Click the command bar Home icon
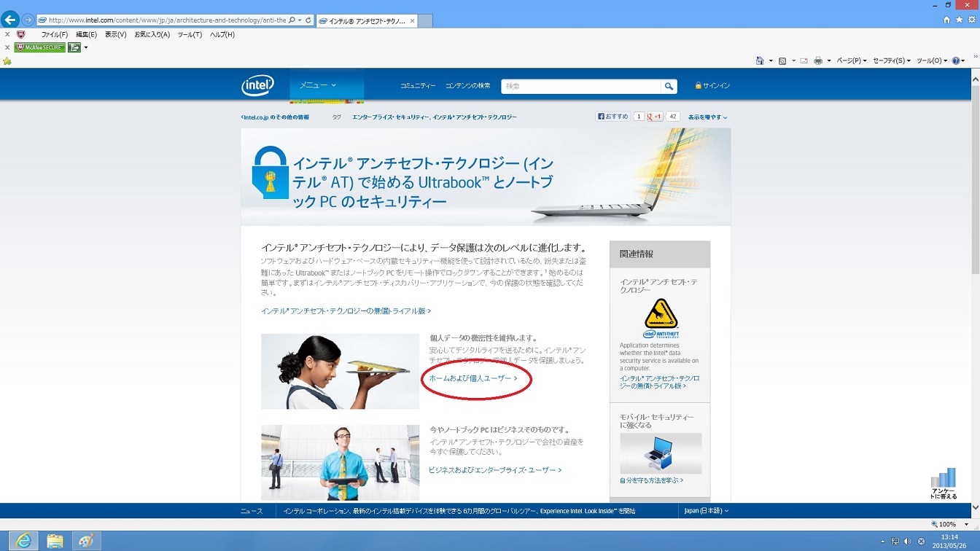Image resolution: width=980 pixels, height=551 pixels. tap(760, 60)
